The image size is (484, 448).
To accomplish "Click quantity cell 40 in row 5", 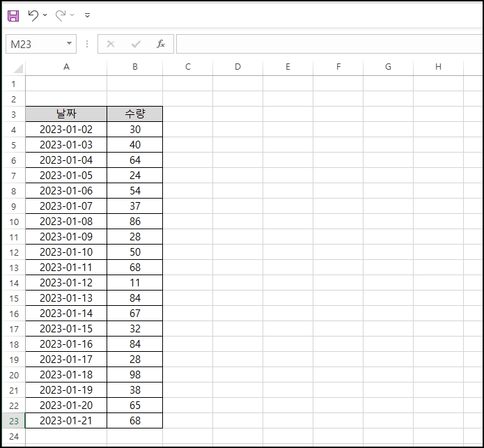I will click(135, 145).
